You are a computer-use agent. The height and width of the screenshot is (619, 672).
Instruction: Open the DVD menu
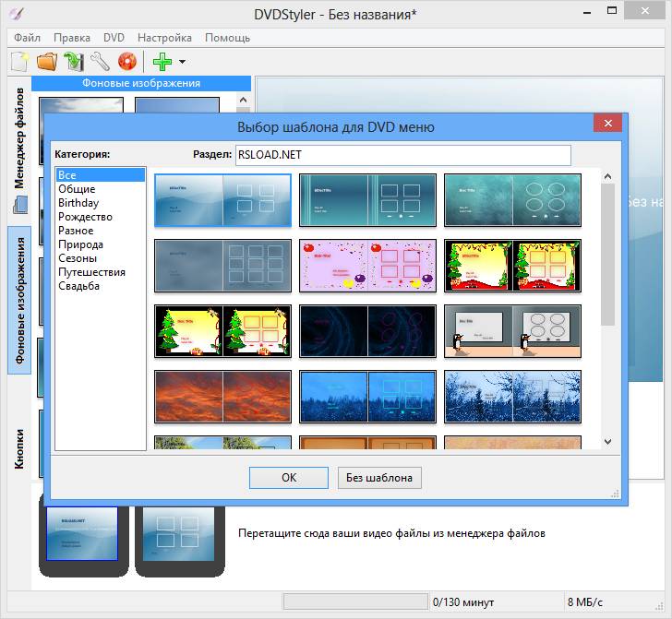(x=114, y=38)
